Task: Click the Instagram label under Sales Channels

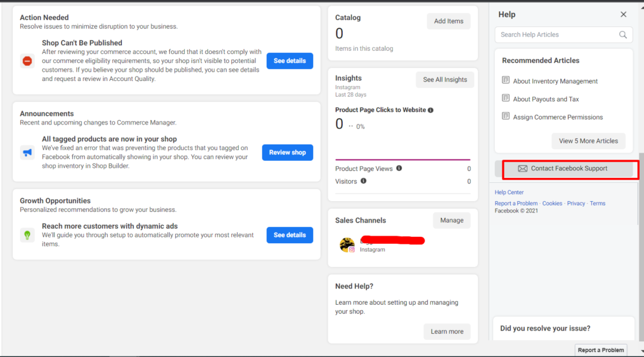Action: click(x=372, y=250)
